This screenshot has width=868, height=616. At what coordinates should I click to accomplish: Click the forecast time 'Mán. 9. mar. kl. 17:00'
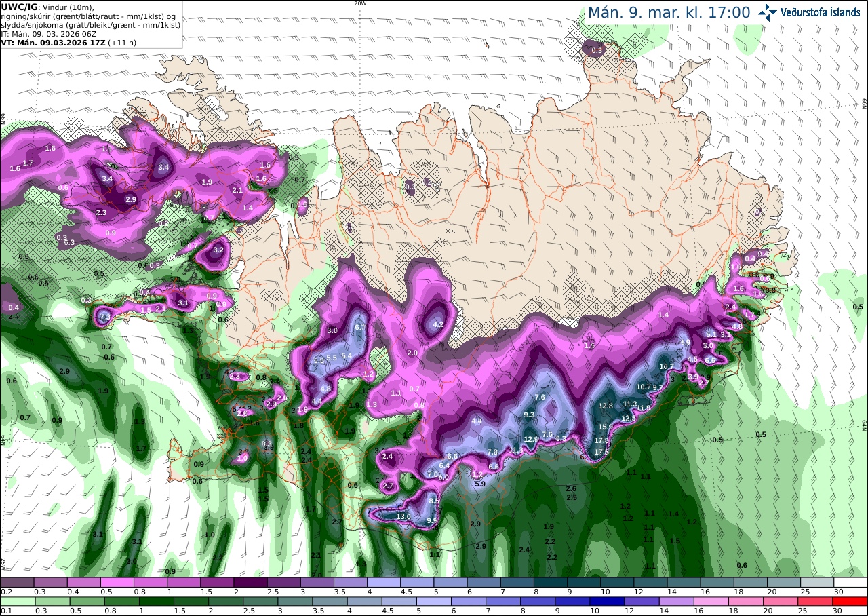pos(669,12)
